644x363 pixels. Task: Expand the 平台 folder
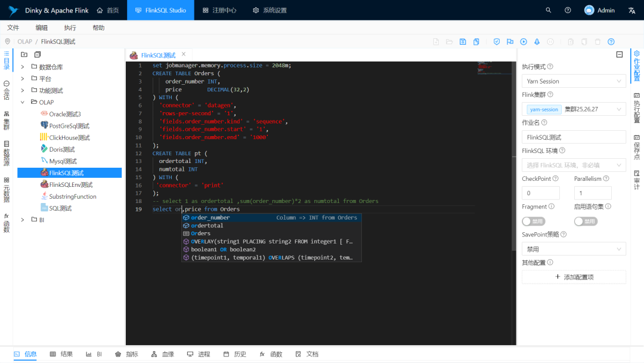click(23, 79)
